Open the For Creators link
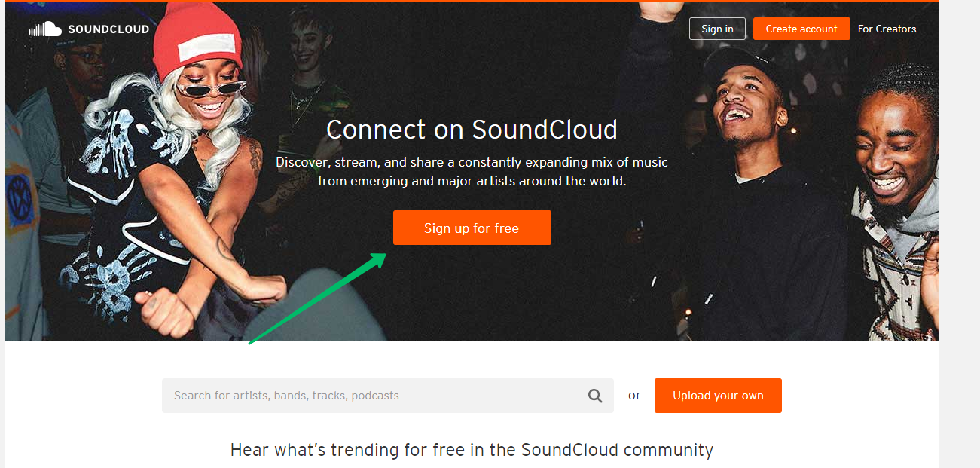The image size is (980, 468). click(x=887, y=29)
